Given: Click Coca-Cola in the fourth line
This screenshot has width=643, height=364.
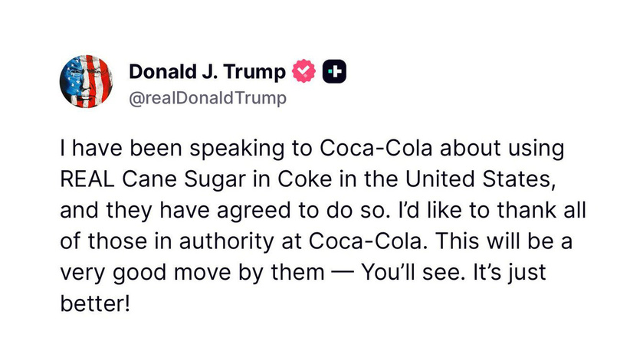Looking at the screenshot, I should 365,241.
